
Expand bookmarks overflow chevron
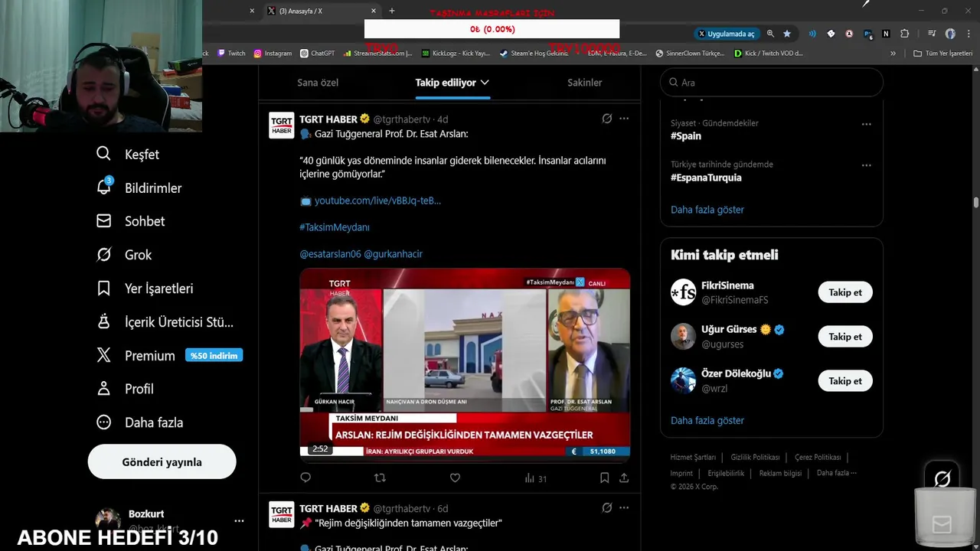[x=893, y=54]
